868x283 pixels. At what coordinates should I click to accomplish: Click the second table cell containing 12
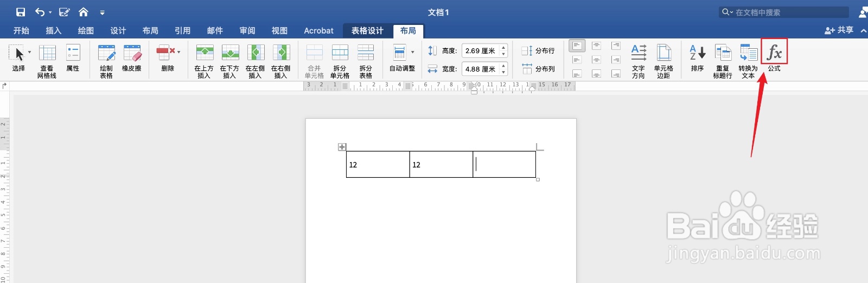click(441, 164)
